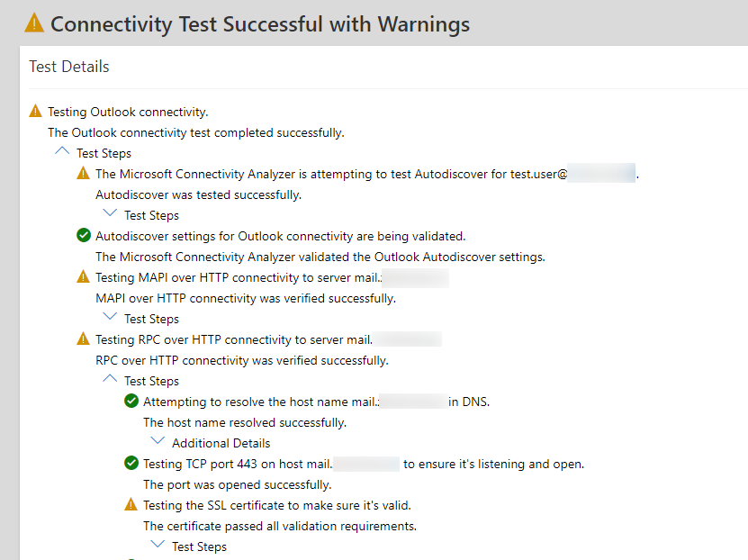Click green checkmark for TCP port 443 test
Image resolution: width=748 pixels, height=560 pixels.
[x=131, y=463]
